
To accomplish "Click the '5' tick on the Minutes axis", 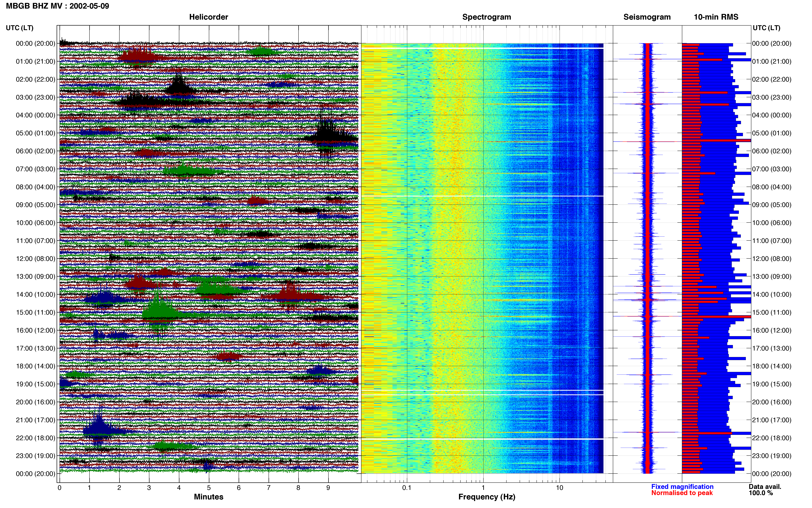I will pos(209,488).
